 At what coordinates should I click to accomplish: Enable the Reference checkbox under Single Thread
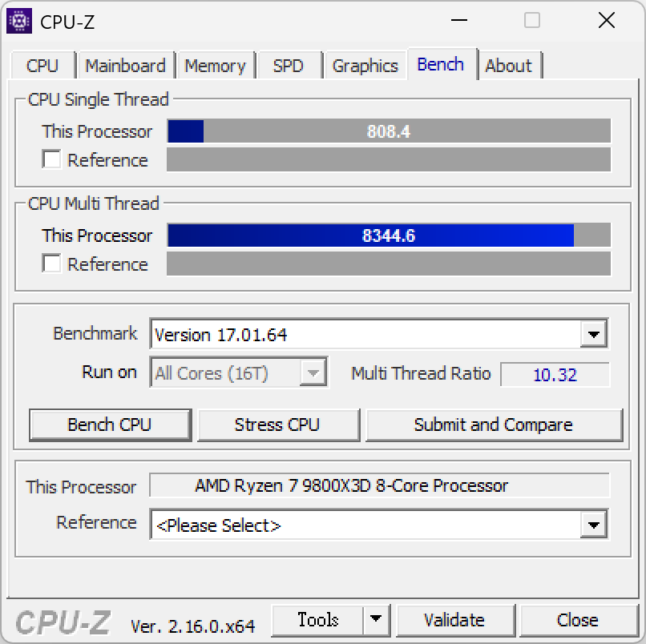coord(51,159)
